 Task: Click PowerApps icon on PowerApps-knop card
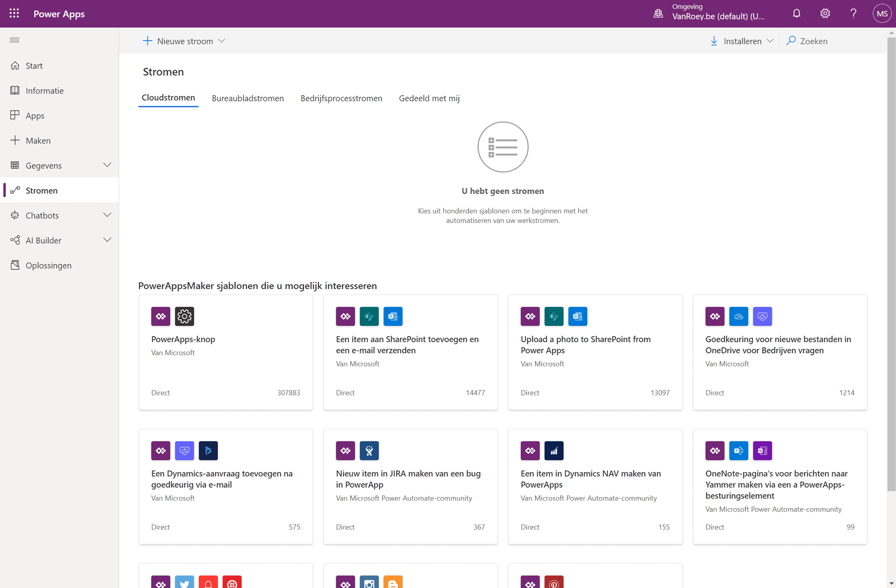pyautogui.click(x=161, y=316)
